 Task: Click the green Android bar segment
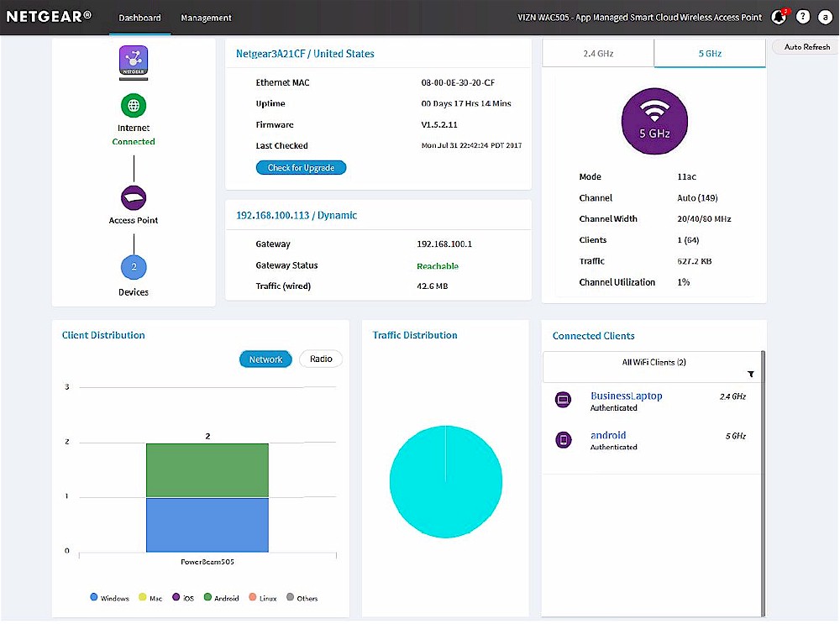pos(207,470)
